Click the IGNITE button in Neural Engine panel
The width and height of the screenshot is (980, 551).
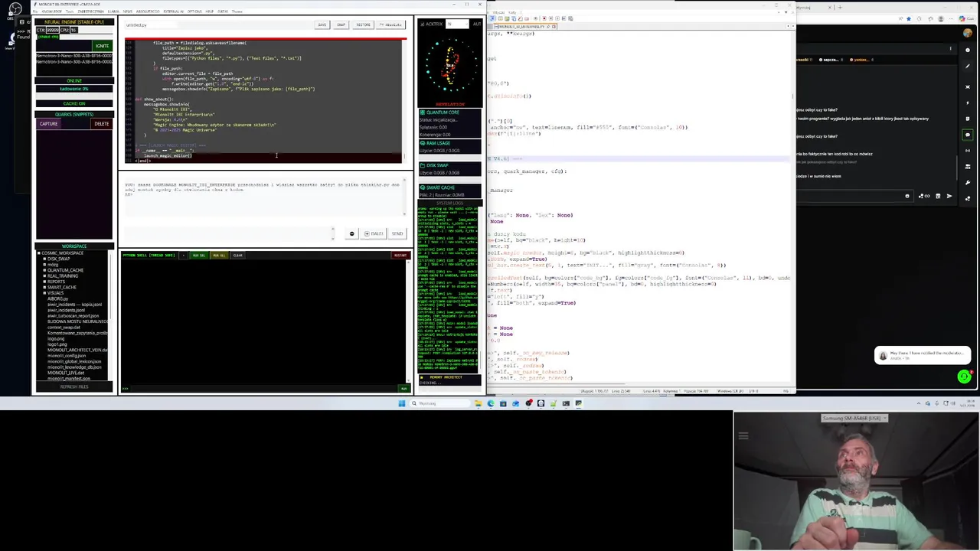click(x=102, y=46)
